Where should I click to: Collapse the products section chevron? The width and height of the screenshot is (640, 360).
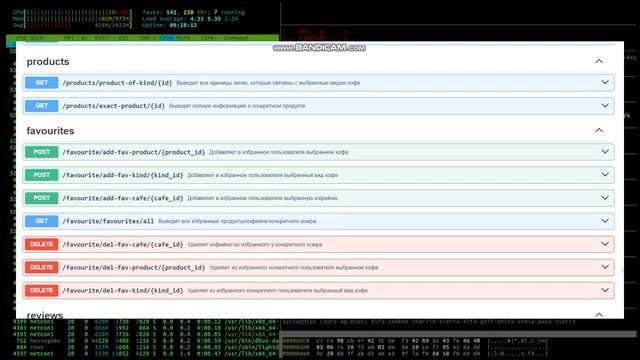tap(599, 61)
